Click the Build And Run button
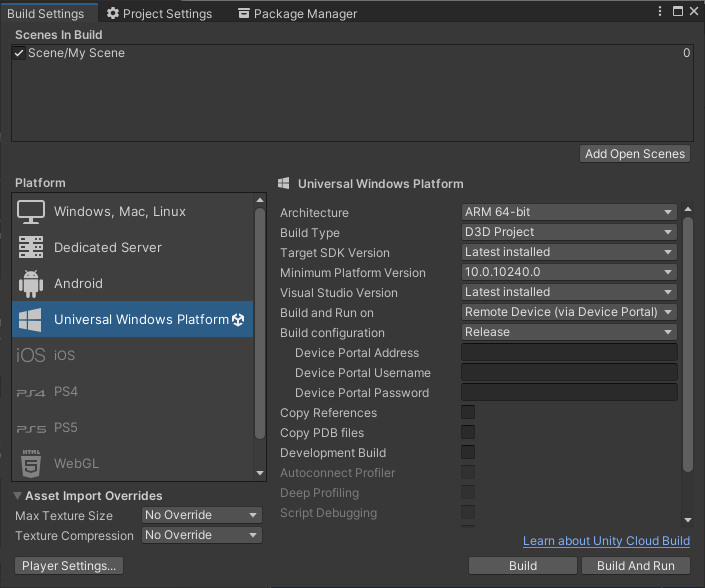705x588 pixels. pos(635,566)
